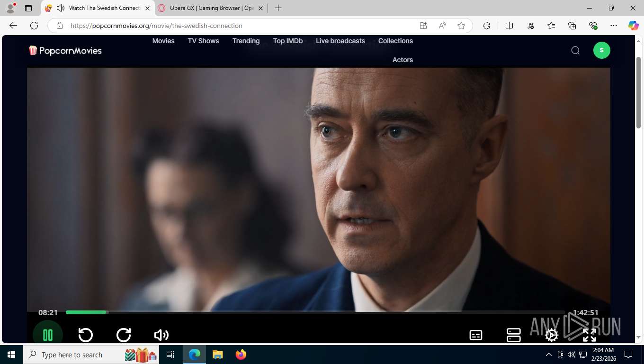Toggle Split screen in Edge
Viewport: 644px width, 364px height.
pos(510,26)
